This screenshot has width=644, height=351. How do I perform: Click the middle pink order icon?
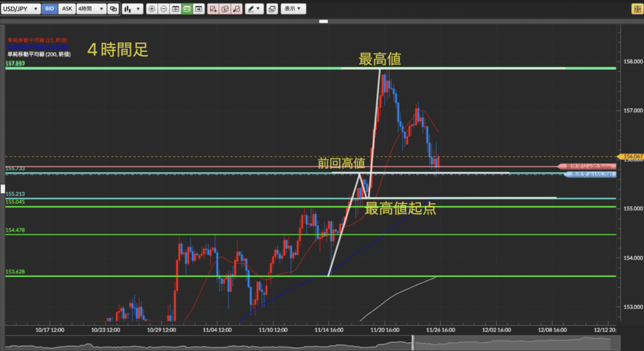(225, 9)
